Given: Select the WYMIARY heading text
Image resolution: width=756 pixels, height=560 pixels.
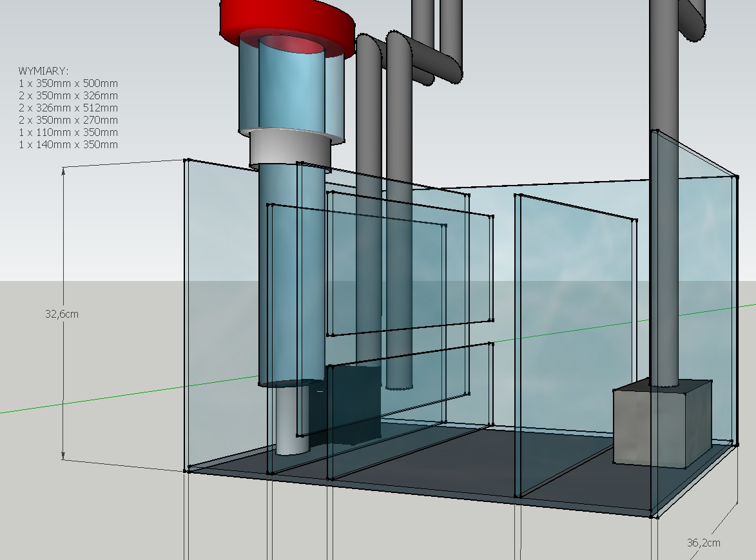Looking at the screenshot, I should [43, 71].
